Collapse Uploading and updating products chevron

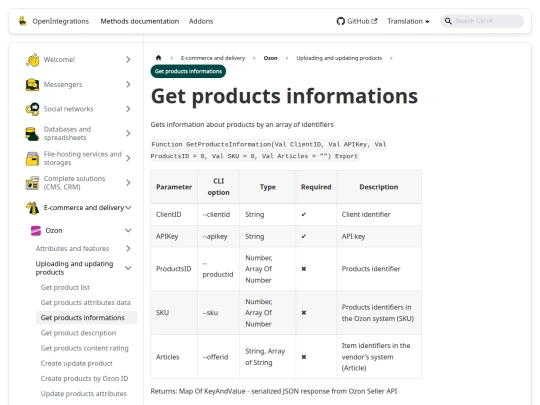pos(128,268)
